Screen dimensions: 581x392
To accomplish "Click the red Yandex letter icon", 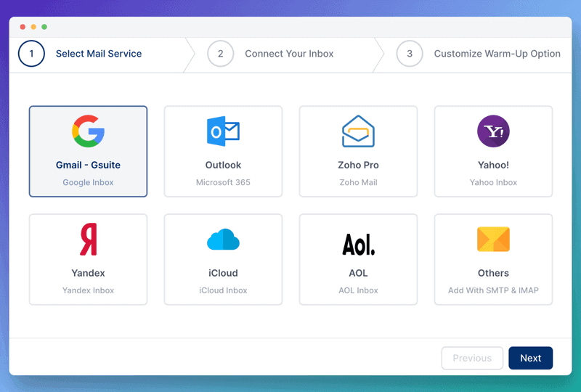I will tap(88, 240).
